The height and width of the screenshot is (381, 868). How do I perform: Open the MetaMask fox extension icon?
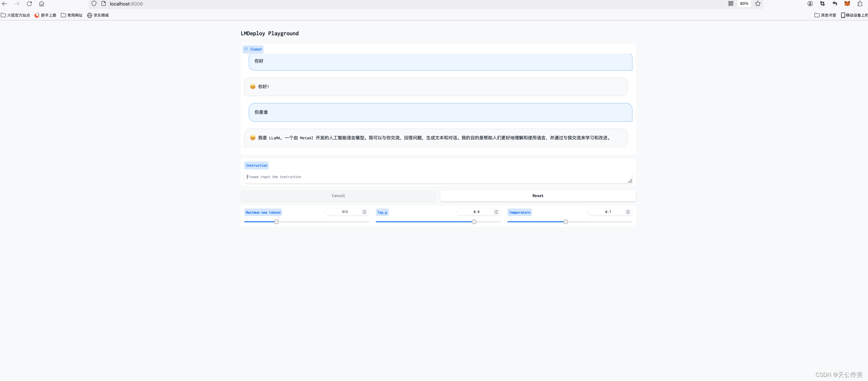pyautogui.click(x=847, y=4)
